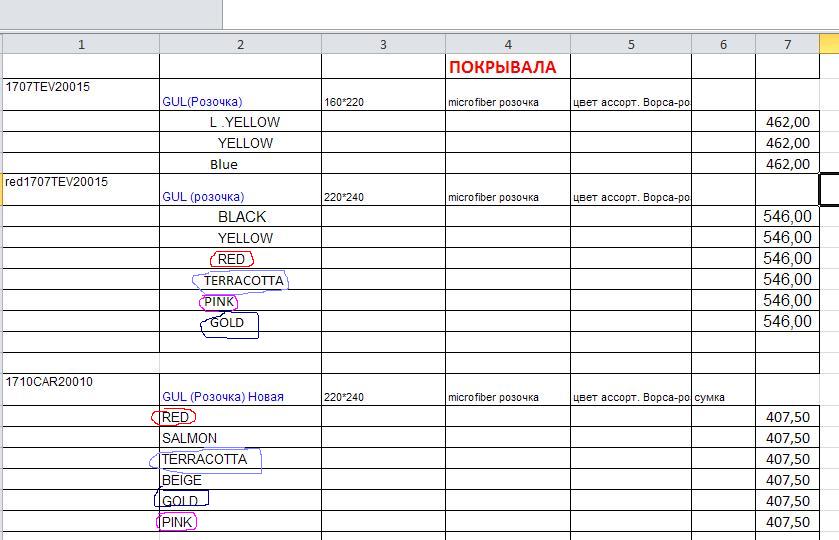Viewport: 839px width, 540px height.
Task: Select PINK cell in the 546,00 group
Action: pyautogui.click(x=240, y=301)
